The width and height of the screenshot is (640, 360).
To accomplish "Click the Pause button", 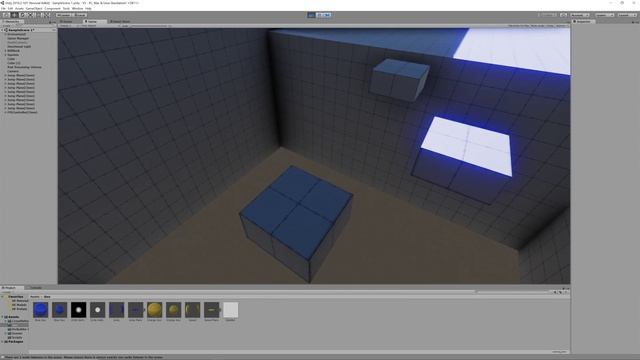I will pyautogui.click(x=320, y=15).
